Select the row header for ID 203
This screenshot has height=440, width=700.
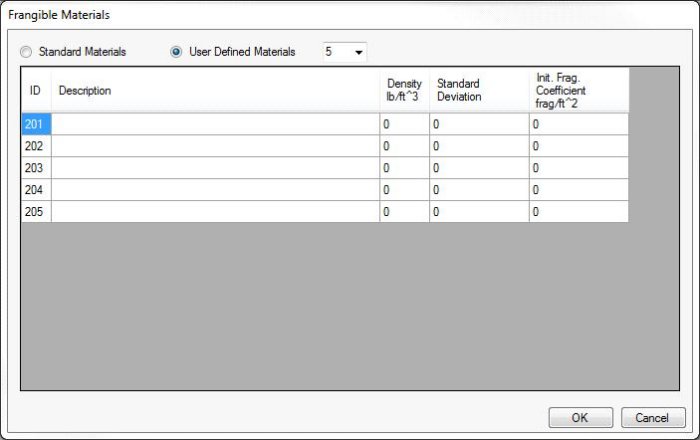coord(35,168)
